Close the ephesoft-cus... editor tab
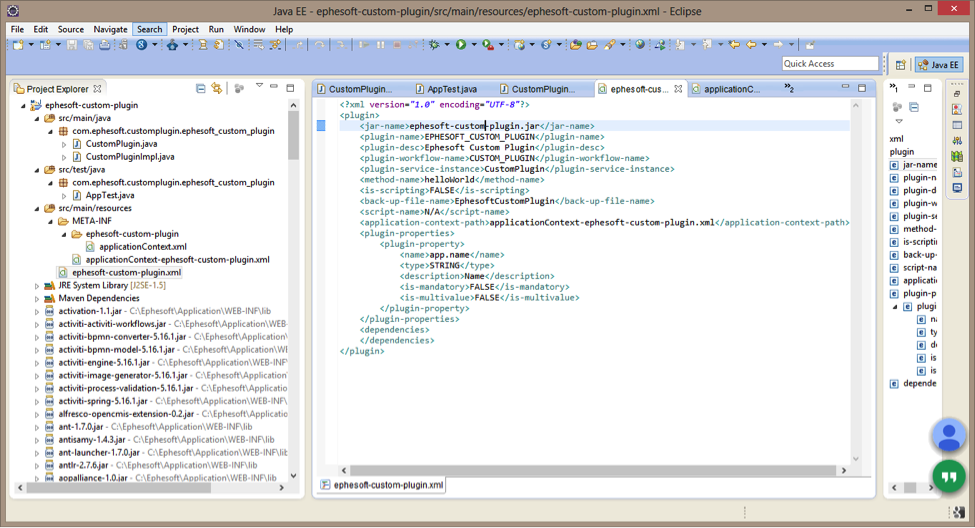The width and height of the screenshot is (975, 528). 678,89
